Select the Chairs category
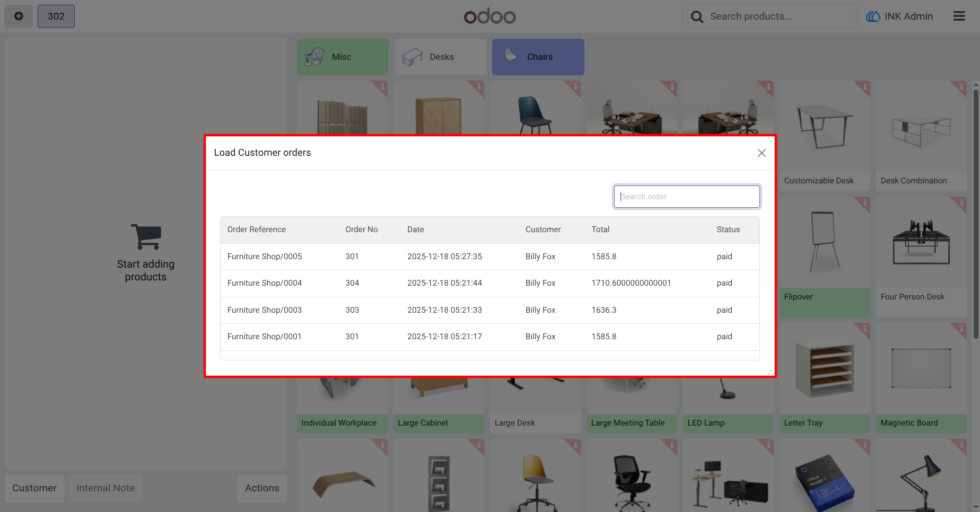This screenshot has height=512, width=980. (538, 57)
